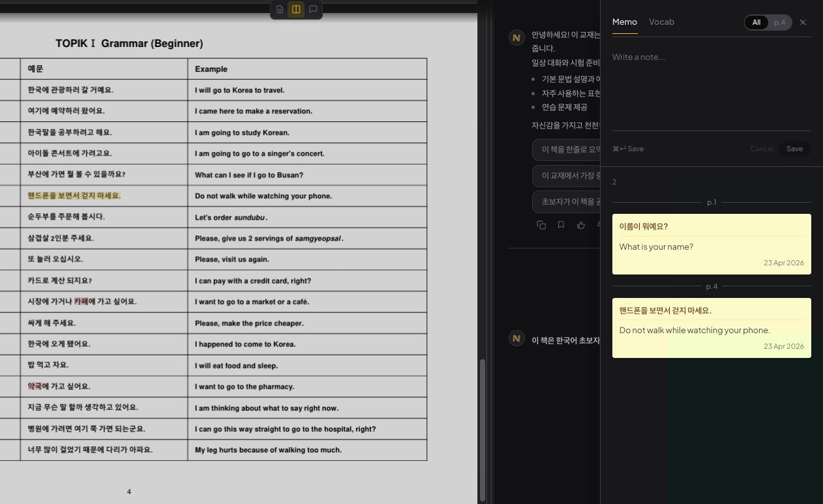Click the document vertical scrollbar
The height and width of the screenshot is (504, 823).
tap(483, 429)
